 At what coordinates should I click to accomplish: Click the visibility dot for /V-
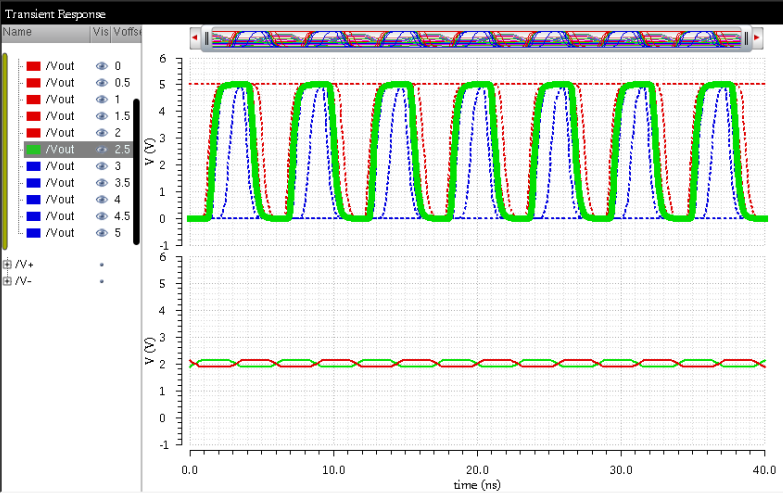pos(102,281)
